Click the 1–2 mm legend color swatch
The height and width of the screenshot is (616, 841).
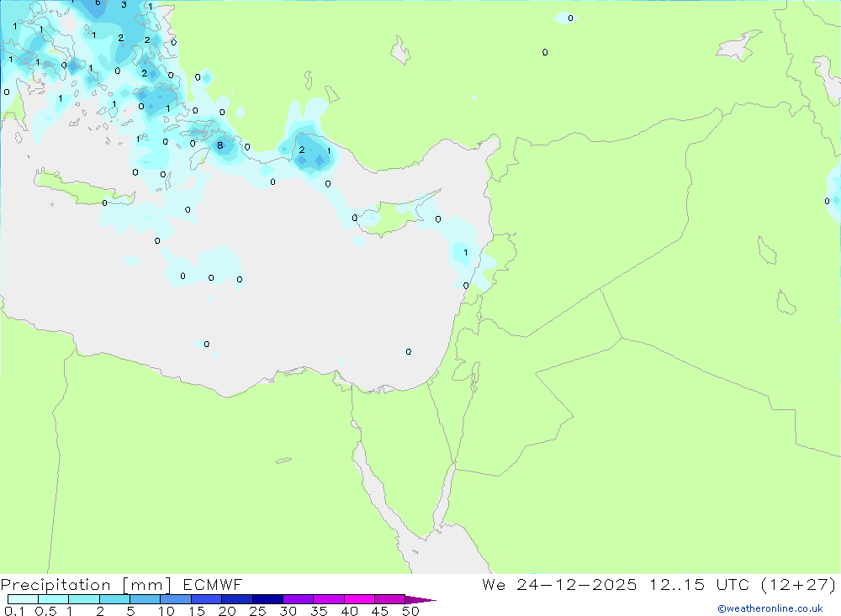(84, 599)
